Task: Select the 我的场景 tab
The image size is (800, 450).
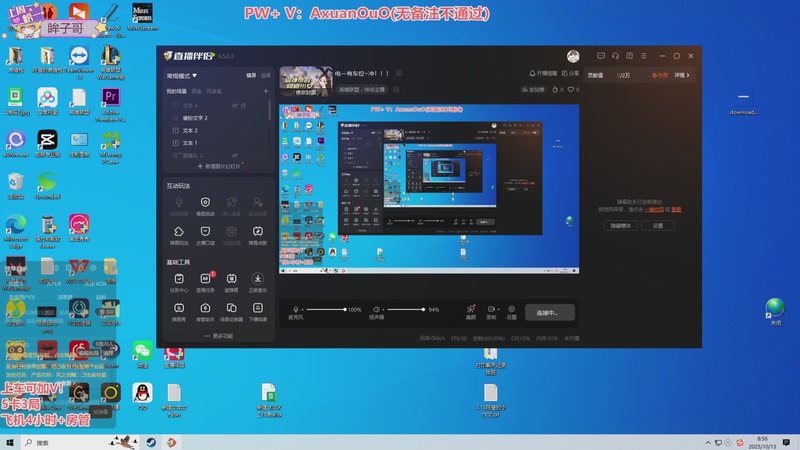Action: [177, 91]
